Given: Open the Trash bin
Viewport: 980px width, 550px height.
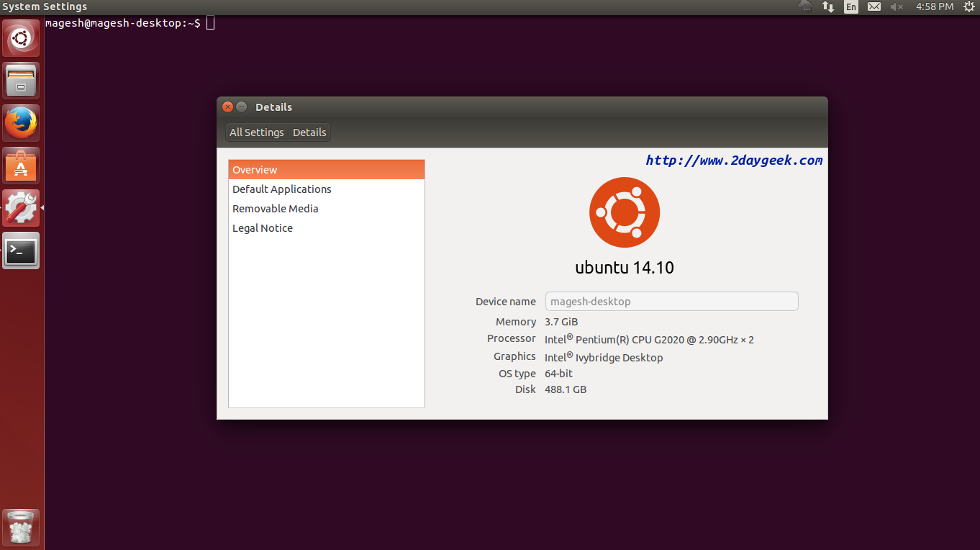Looking at the screenshot, I should pos(22,528).
